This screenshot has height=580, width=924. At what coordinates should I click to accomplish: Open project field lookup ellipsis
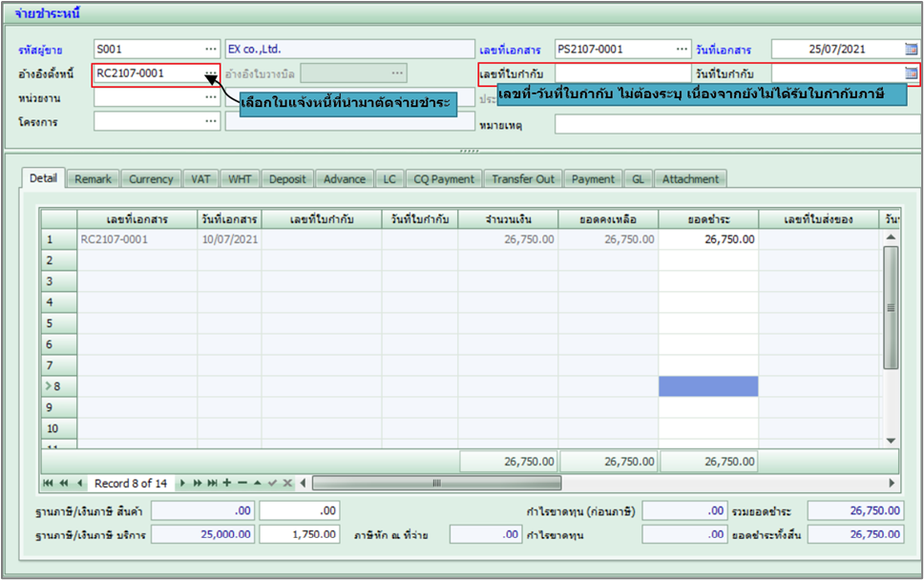coord(210,121)
